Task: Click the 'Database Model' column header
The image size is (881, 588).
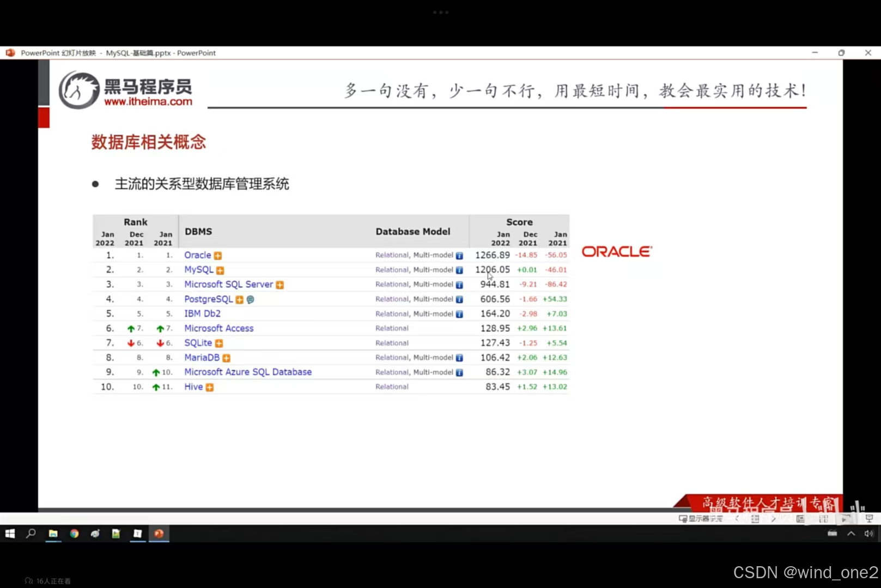Action: pyautogui.click(x=413, y=232)
